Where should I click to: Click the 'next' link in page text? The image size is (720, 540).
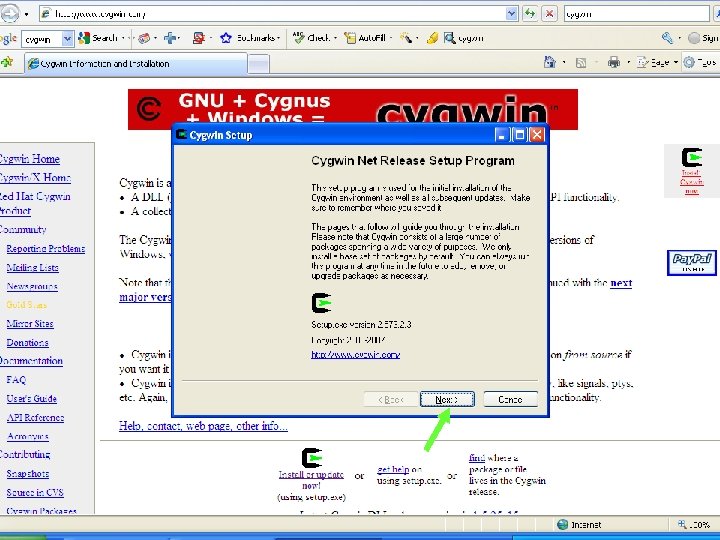point(621,283)
